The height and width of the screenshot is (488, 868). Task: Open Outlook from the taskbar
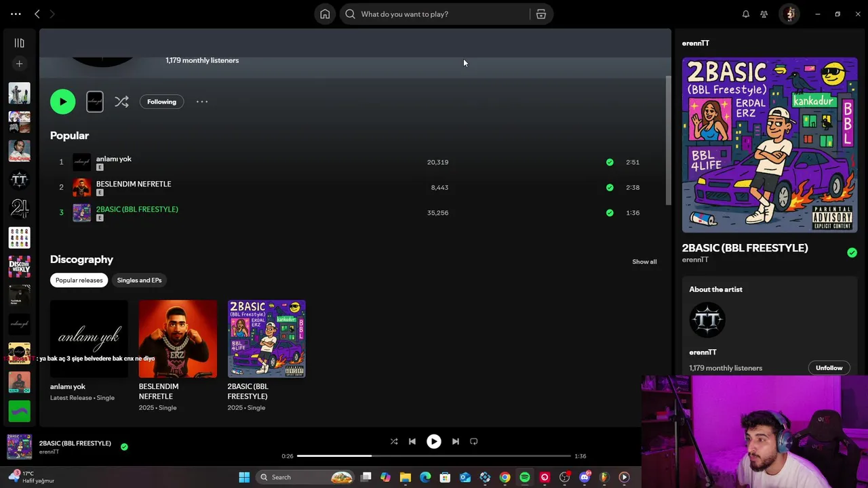point(465,477)
